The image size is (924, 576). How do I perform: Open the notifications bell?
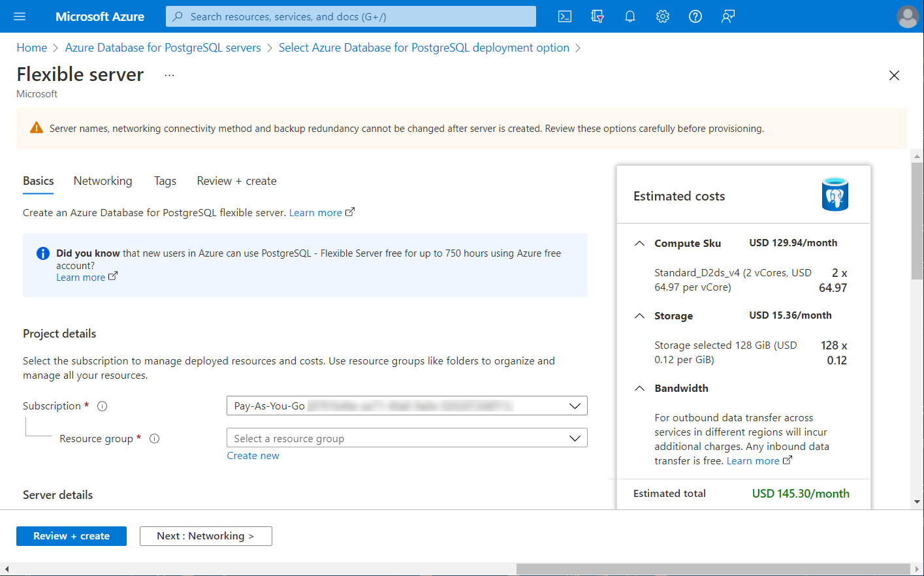(630, 16)
